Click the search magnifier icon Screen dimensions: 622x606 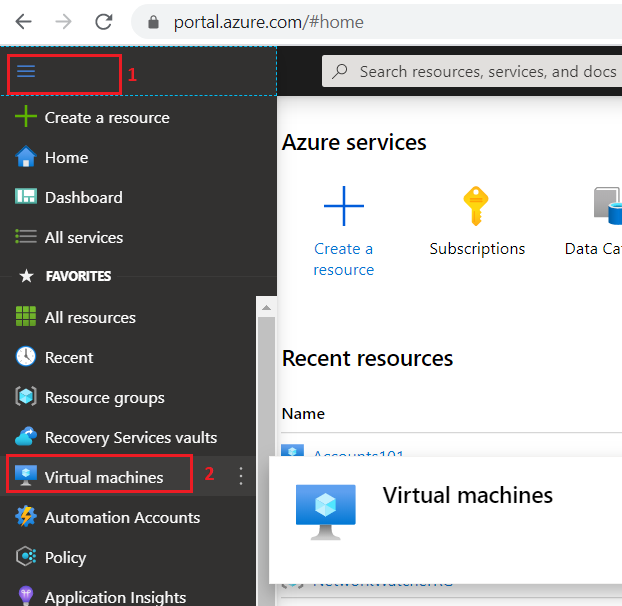pos(340,71)
